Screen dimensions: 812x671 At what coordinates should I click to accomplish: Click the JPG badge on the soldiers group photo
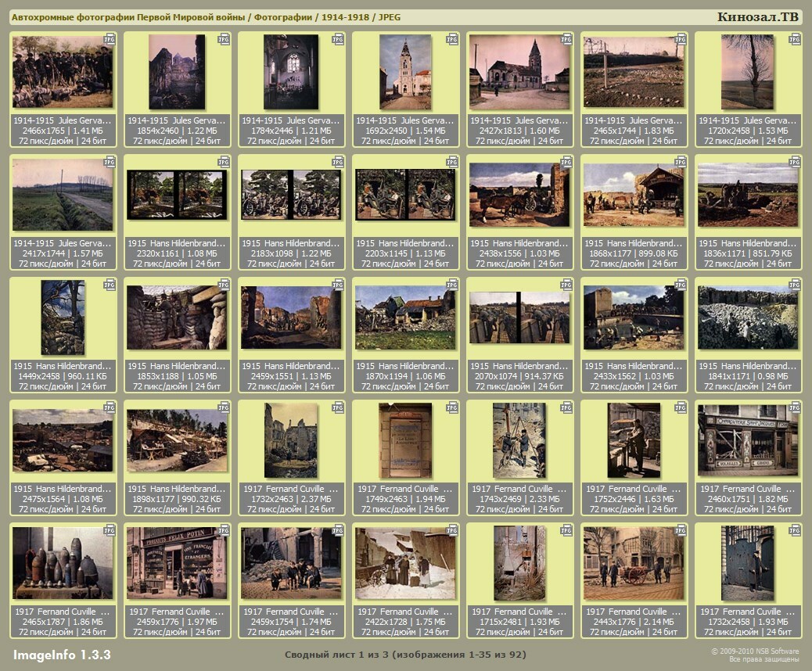(x=110, y=38)
